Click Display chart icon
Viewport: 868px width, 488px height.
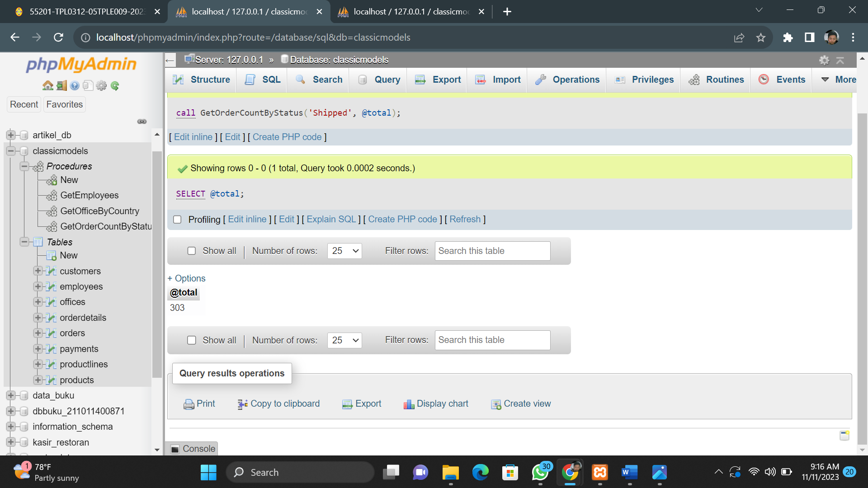pyautogui.click(x=409, y=404)
